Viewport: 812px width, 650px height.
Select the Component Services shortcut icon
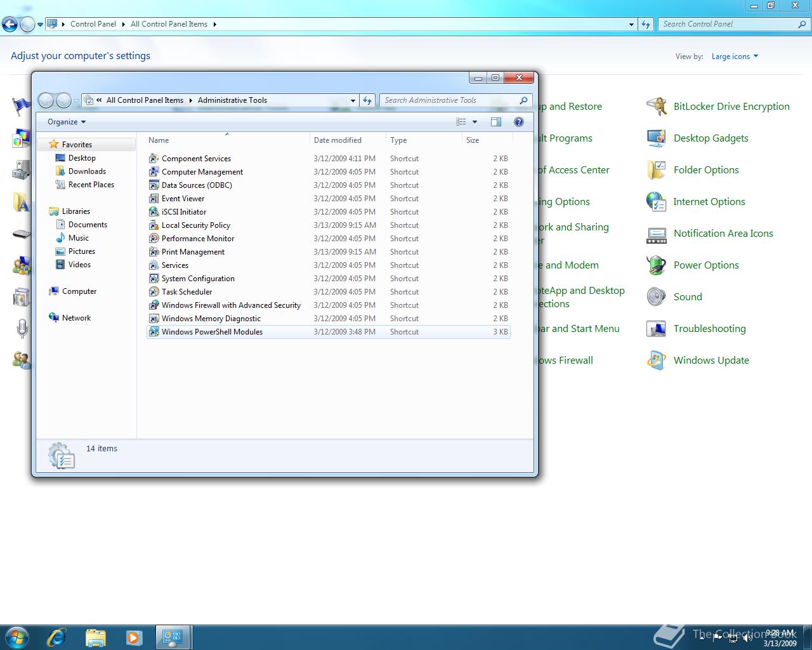[x=154, y=159]
